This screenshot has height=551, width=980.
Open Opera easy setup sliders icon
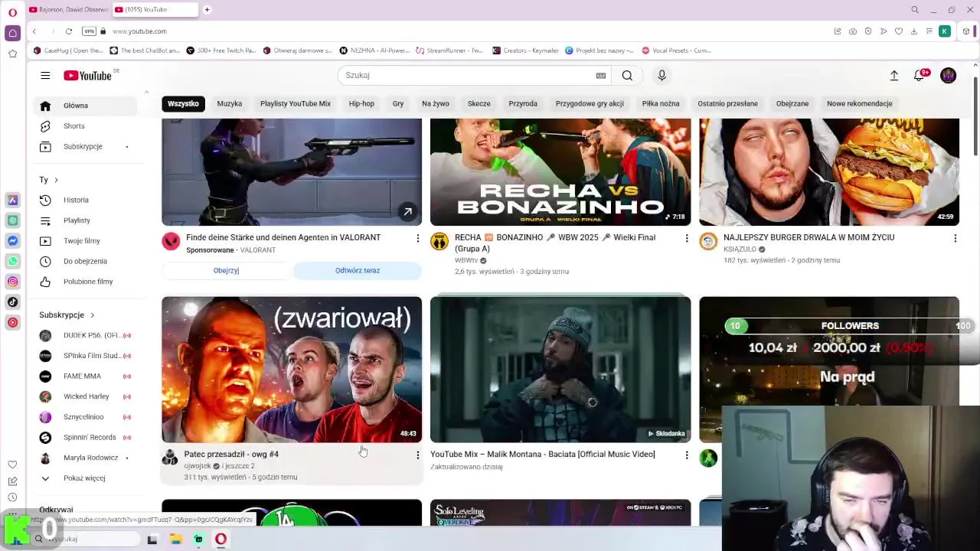tap(929, 31)
